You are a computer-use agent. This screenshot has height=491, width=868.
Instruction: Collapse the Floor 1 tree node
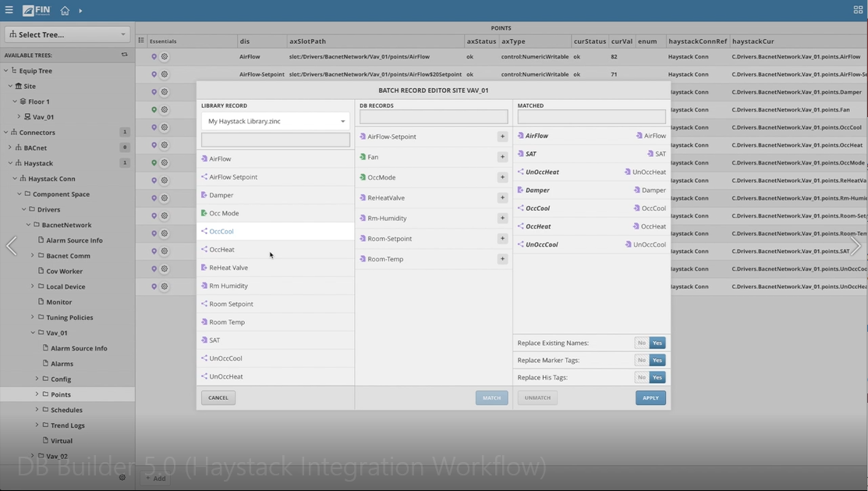point(15,101)
